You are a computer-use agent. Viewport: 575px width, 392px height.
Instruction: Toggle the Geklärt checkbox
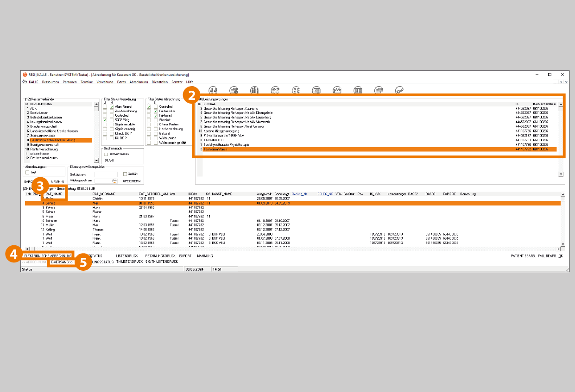click(x=125, y=174)
